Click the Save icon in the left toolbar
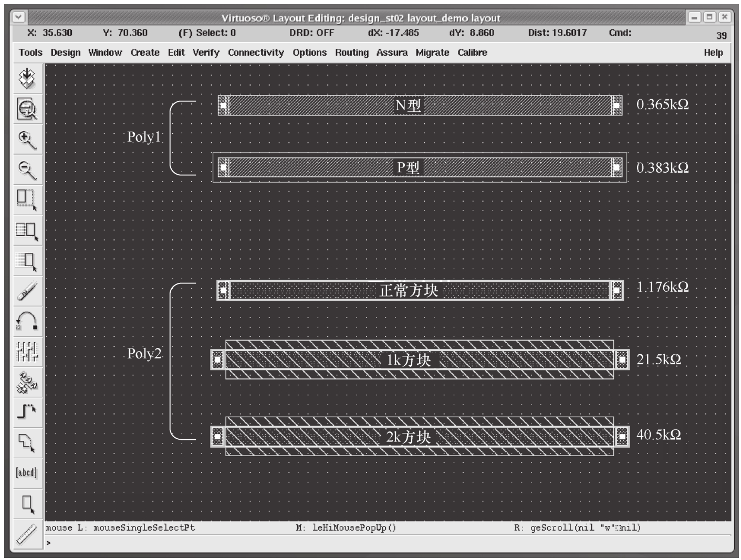This screenshot has height=560, width=741. coord(27,79)
